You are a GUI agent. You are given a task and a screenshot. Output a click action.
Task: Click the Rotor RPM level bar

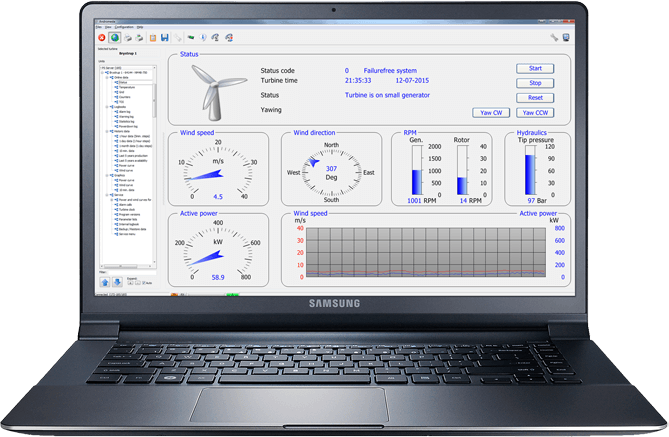tap(462, 170)
